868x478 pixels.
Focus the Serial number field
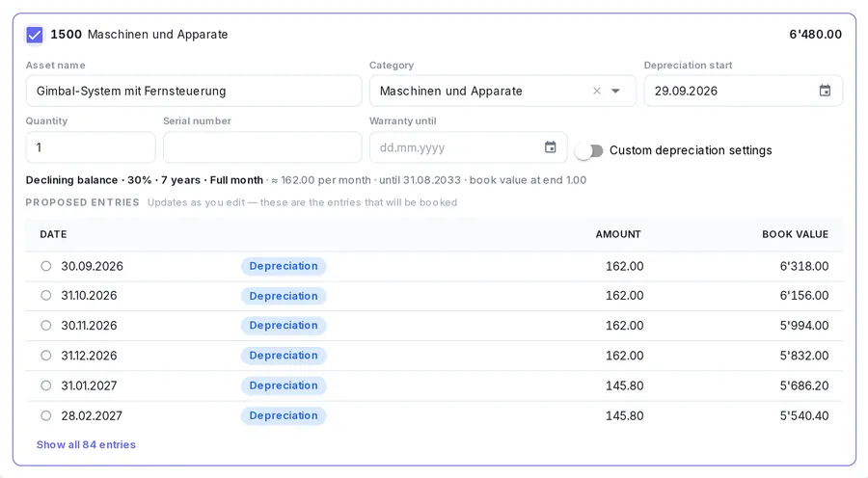[262, 147]
